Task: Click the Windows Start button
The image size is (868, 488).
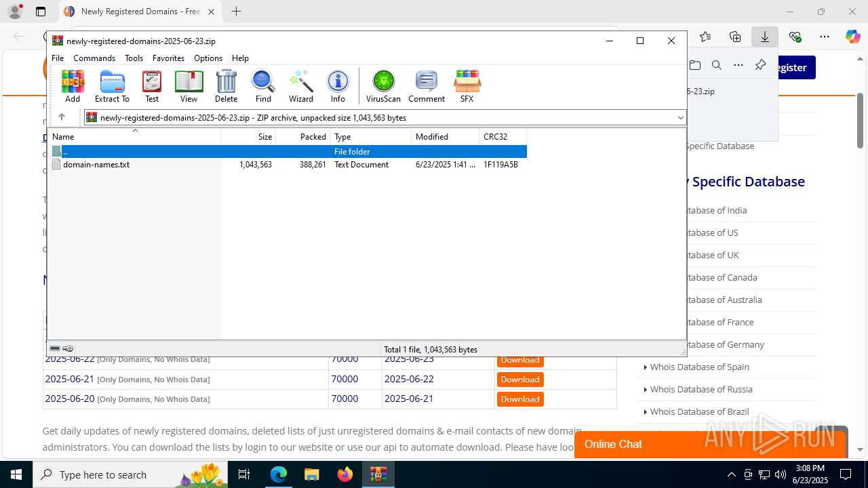Action: pos(16,474)
